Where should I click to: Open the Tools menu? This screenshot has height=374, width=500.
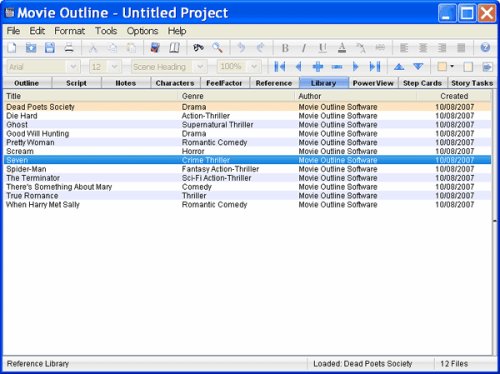pyautogui.click(x=106, y=31)
